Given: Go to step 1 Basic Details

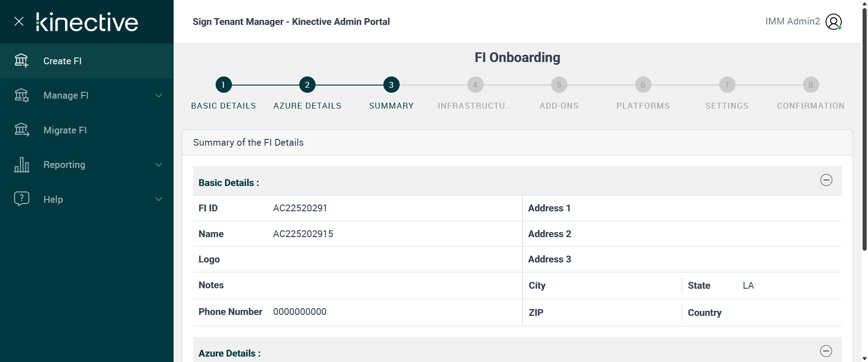Looking at the screenshot, I should click(x=223, y=85).
